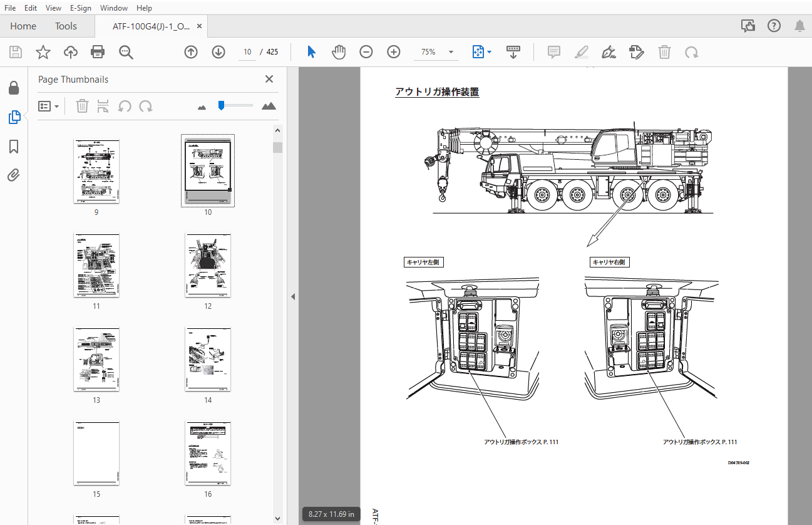Enlarge thumbnails with the large mountain icon
The image size is (812, 525).
(x=269, y=106)
